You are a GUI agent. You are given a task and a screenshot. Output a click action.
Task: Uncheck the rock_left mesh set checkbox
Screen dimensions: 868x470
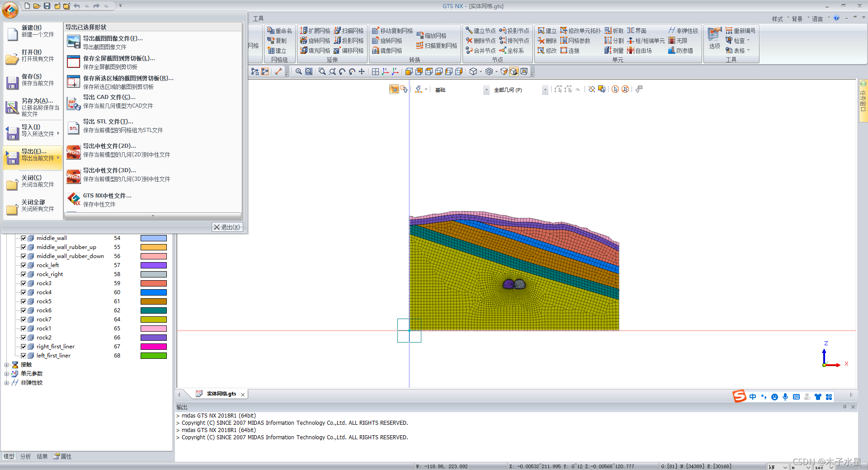click(24, 265)
